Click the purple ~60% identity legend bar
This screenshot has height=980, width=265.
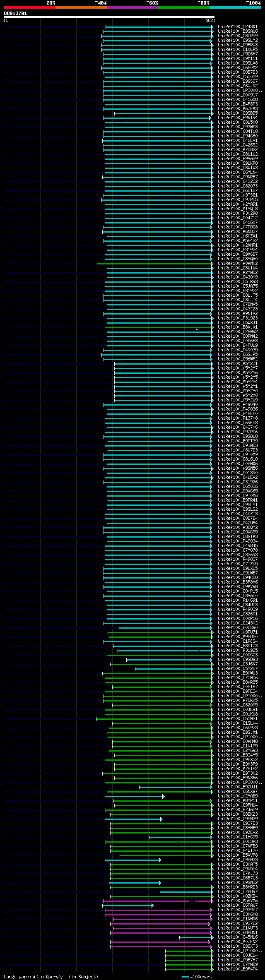coord(132,7)
